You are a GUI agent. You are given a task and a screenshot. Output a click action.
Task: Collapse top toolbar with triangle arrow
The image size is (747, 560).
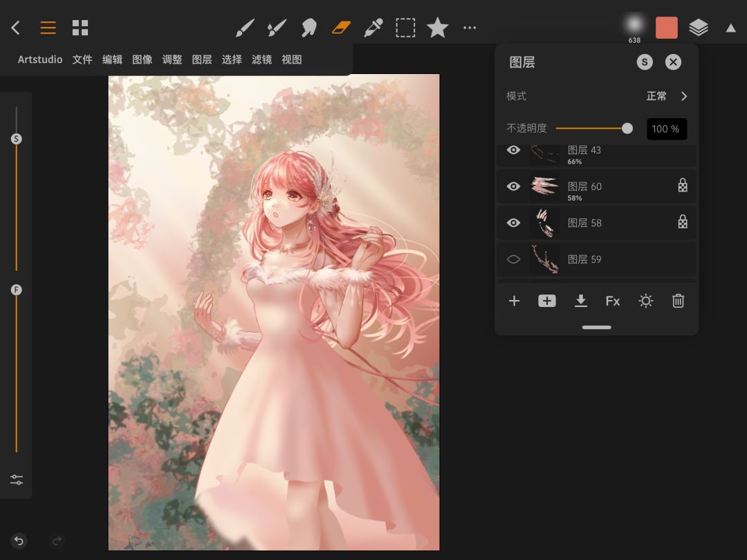coord(730,28)
